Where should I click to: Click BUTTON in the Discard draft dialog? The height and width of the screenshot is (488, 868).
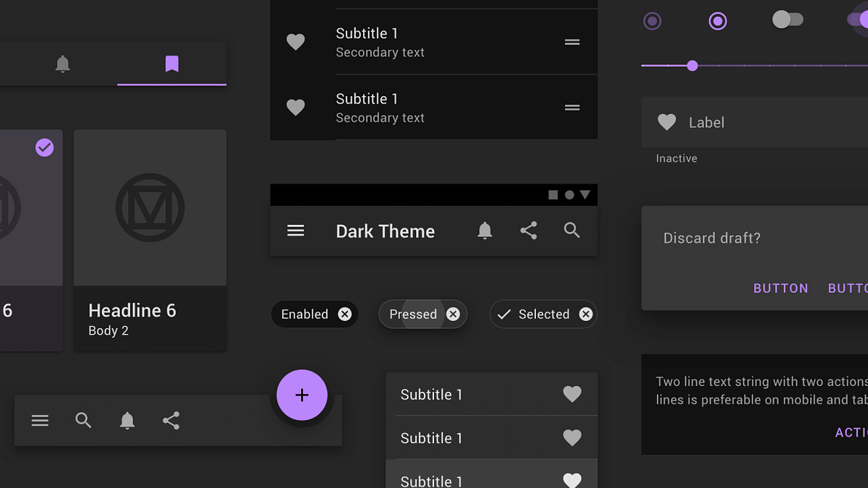point(780,288)
